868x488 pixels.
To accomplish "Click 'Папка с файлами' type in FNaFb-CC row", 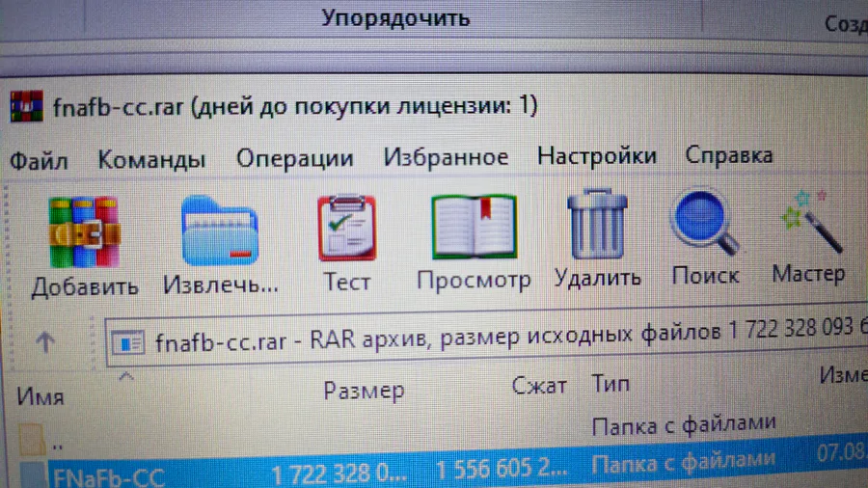I will coord(684,463).
